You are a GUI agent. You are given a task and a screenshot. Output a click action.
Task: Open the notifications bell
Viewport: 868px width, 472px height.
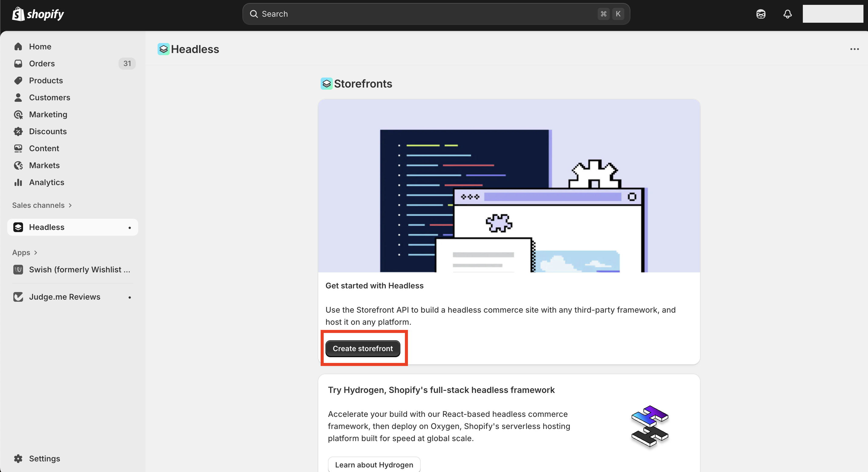[x=787, y=14]
